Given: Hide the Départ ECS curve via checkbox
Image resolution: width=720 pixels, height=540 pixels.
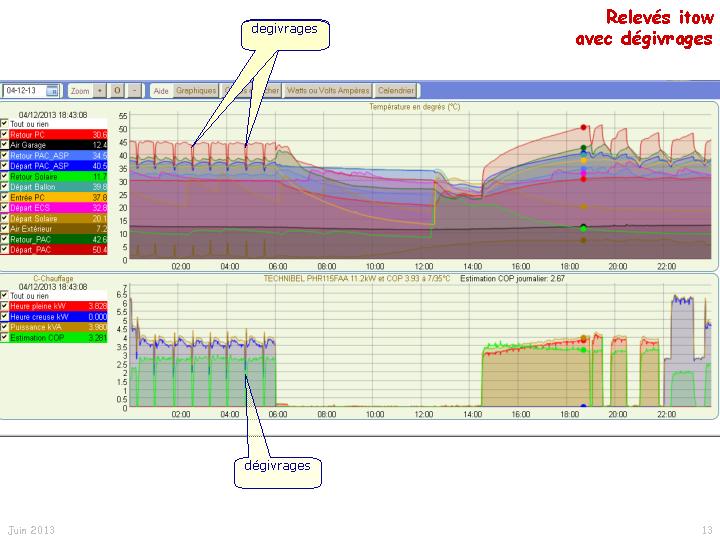Looking at the screenshot, I should pos(5,208).
